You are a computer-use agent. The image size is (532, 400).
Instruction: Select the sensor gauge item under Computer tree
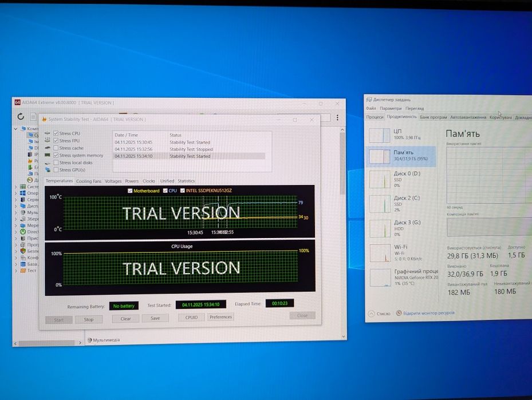(x=30, y=180)
